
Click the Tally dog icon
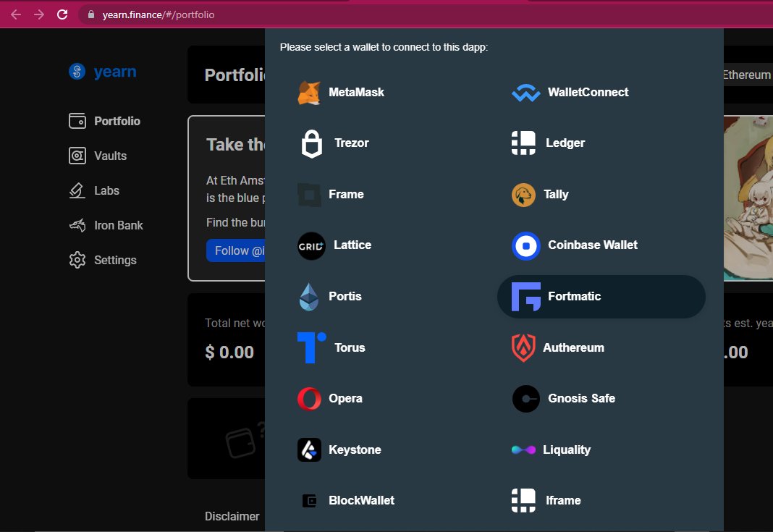click(x=523, y=195)
